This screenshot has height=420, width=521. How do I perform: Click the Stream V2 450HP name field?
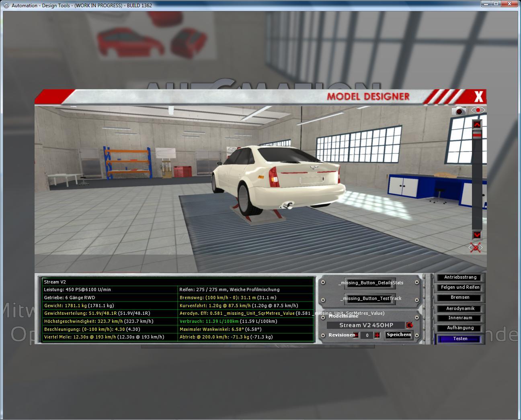[366, 325]
